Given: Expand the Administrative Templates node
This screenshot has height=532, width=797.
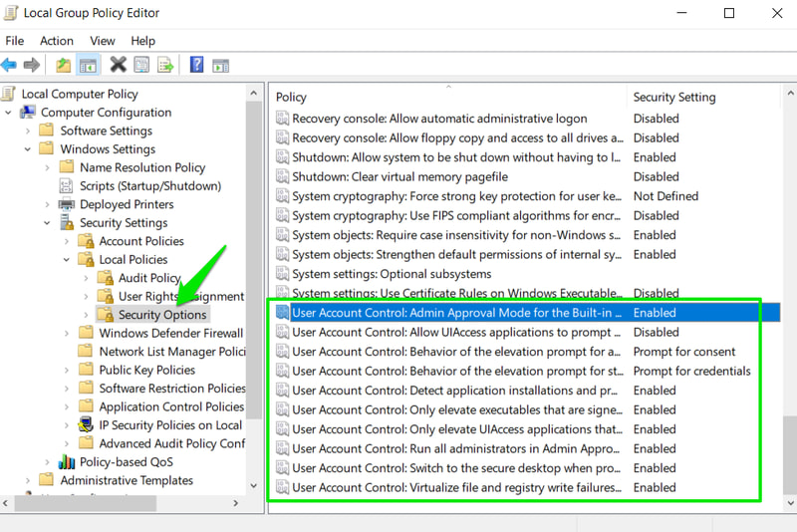Looking at the screenshot, I should (x=28, y=480).
